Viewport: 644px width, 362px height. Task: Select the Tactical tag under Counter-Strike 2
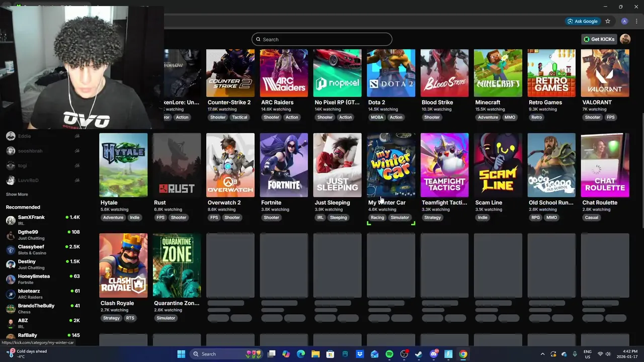click(239, 117)
